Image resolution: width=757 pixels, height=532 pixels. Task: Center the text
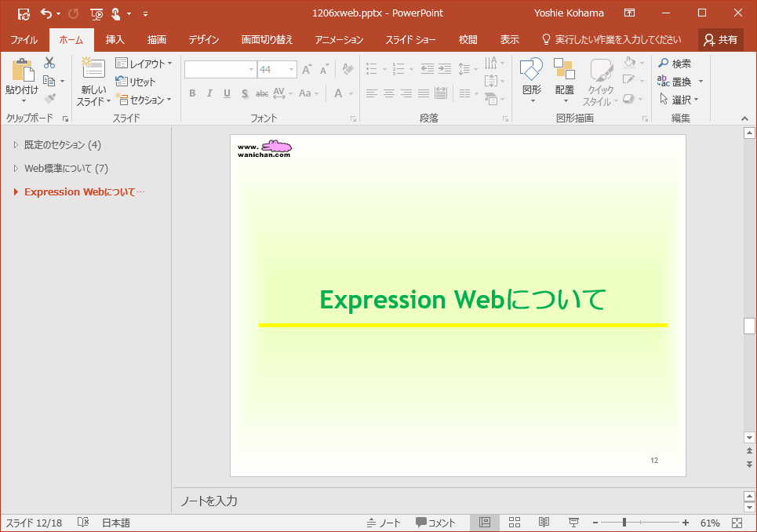click(x=388, y=93)
